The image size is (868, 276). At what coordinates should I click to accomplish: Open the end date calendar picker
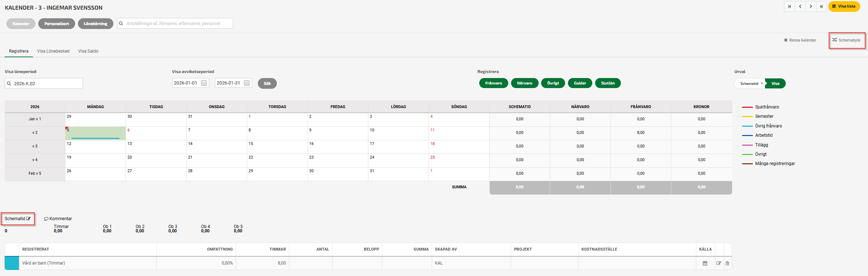point(247,83)
